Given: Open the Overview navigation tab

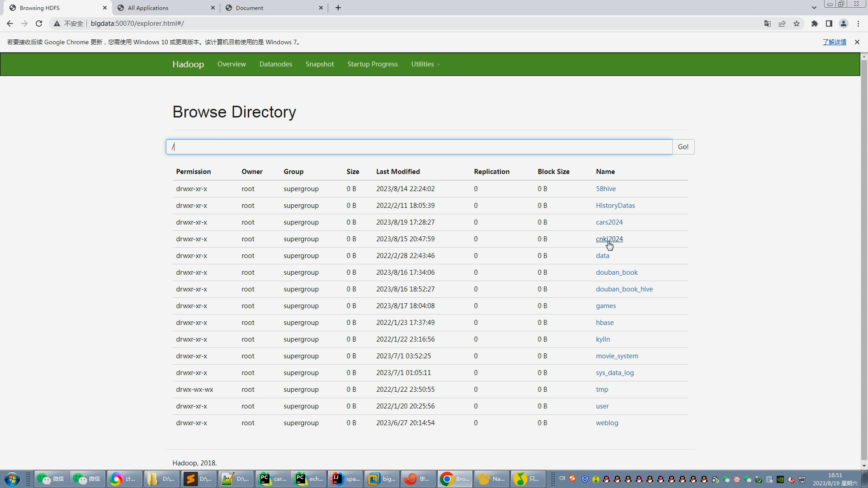Looking at the screenshot, I should click(232, 64).
